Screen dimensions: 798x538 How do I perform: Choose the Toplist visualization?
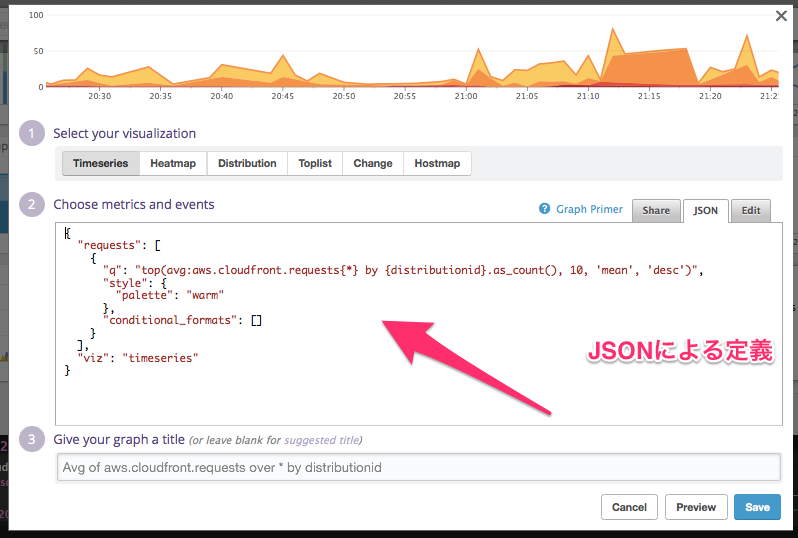pos(315,163)
